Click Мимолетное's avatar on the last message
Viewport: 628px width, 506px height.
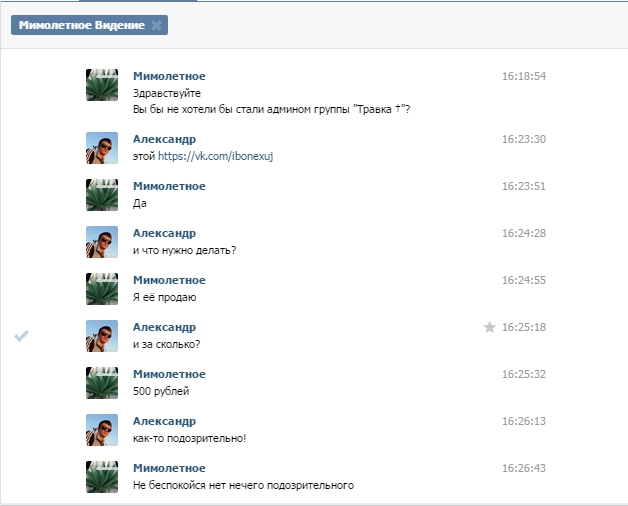tap(102, 477)
